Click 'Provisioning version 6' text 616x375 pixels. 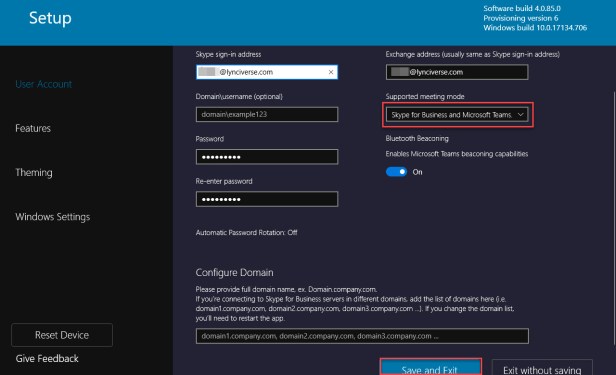click(x=521, y=18)
